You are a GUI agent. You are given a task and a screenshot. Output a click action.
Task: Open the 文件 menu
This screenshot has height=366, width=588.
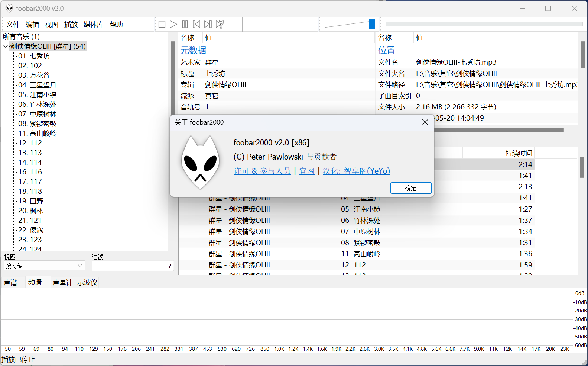[x=13, y=24]
